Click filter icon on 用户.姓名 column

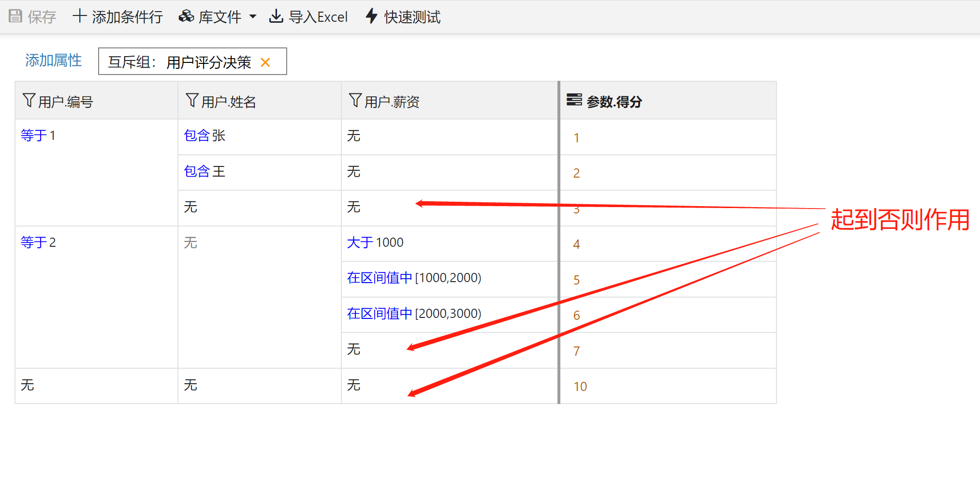(x=192, y=101)
